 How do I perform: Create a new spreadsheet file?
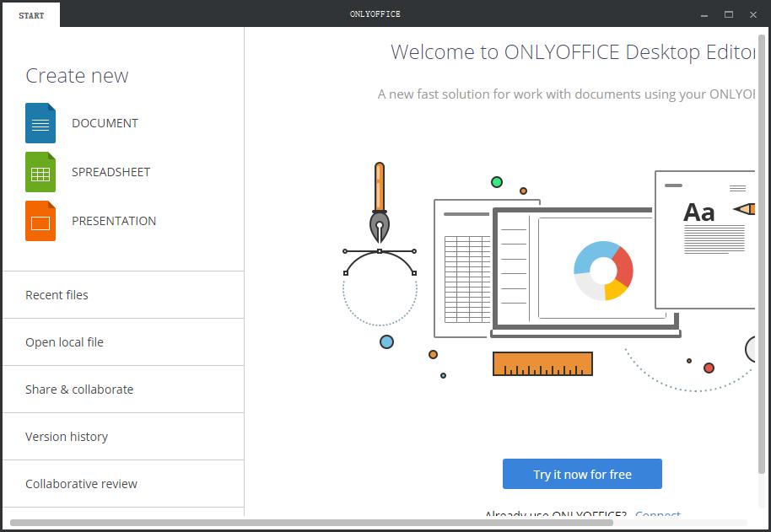click(x=111, y=172)
